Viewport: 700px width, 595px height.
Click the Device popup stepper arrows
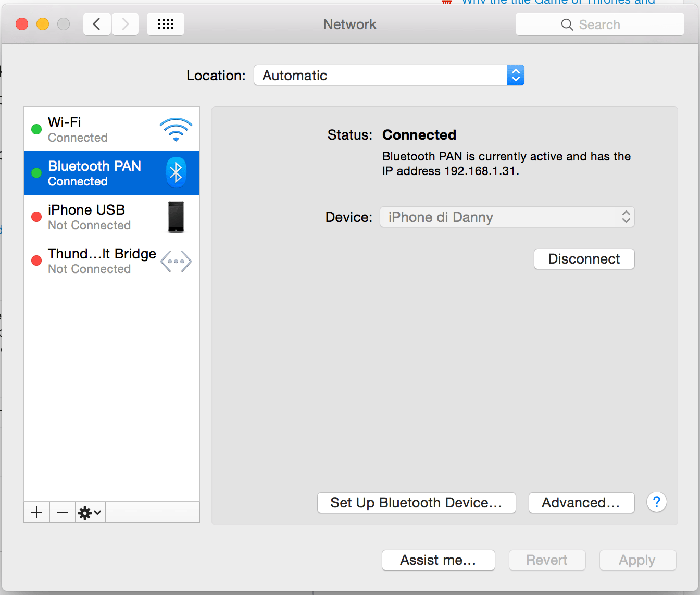pyautogui.click(x=626, y=217)
